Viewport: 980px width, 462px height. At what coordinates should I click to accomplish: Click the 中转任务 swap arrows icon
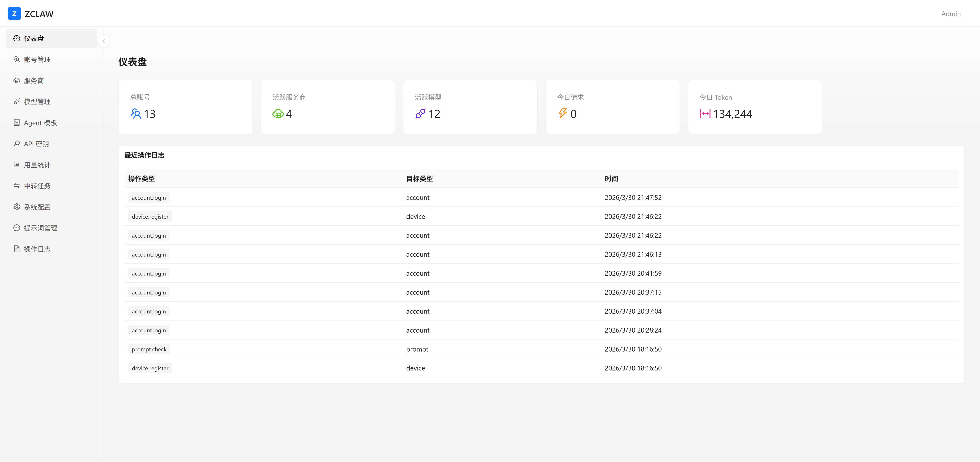point(17,186)
